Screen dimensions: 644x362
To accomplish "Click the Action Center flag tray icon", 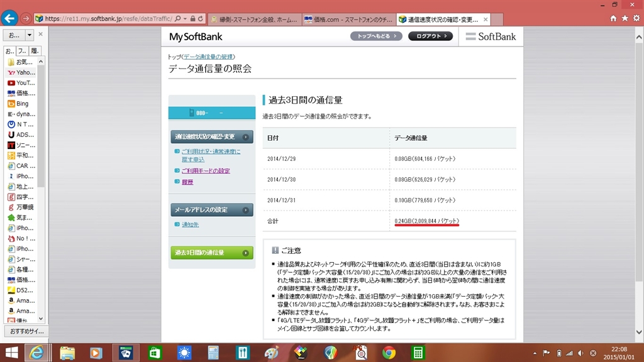I will [x=547, y=353].
